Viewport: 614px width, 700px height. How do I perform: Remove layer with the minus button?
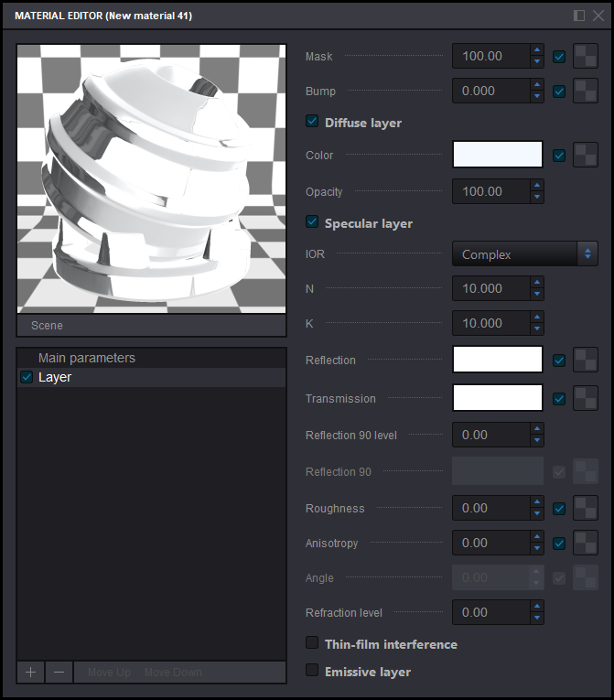[x=59, y=673]
